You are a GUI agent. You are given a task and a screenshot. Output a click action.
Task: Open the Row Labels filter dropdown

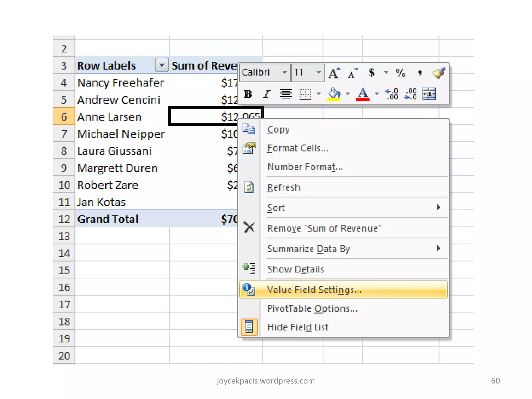pyautogui.click(x=162, y=65)
